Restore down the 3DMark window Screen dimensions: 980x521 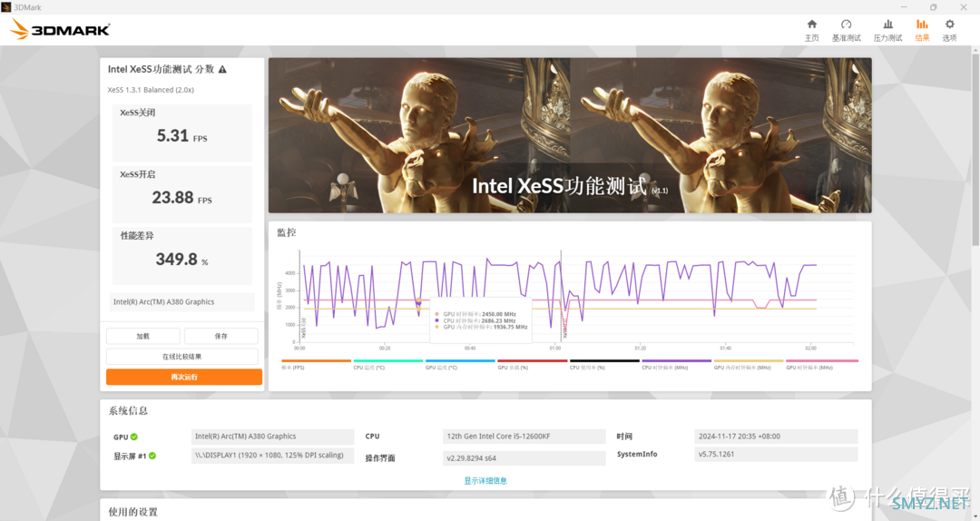(933, 7)
